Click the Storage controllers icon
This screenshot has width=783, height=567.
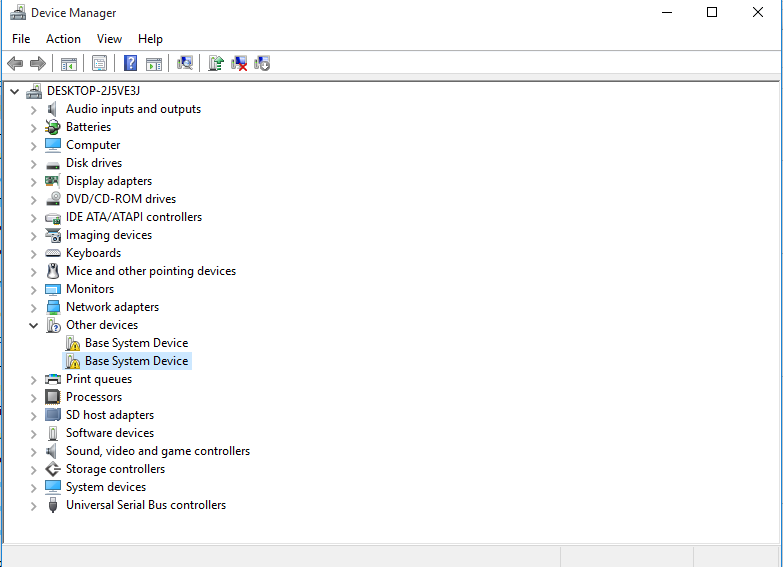tap(53, 469)
